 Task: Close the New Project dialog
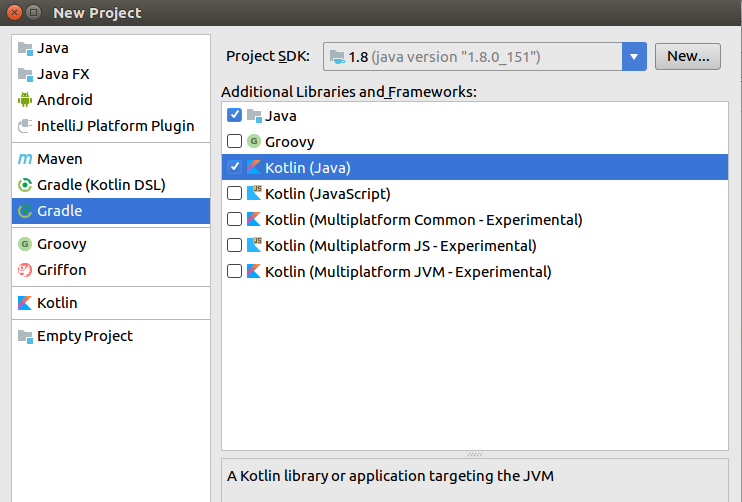pos(15,12)
